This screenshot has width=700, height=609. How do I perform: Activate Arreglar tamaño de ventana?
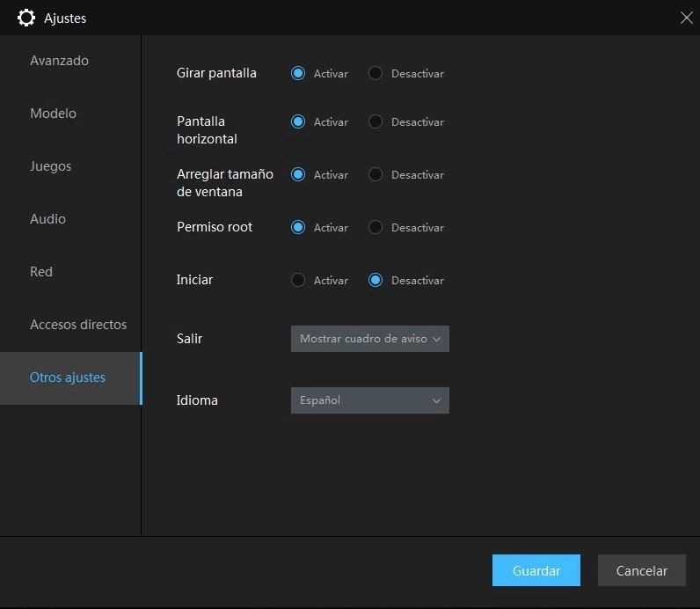pyautogui.click(x=298, y=174)
